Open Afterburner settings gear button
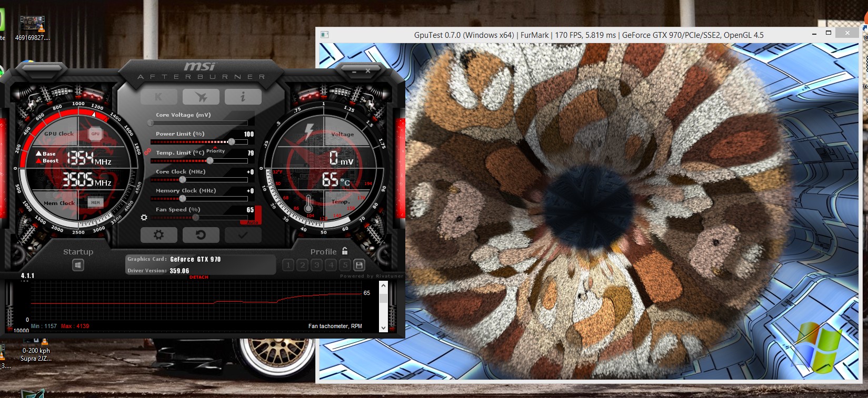The height and width of the screenshot is (398, 868). [158, 235]
